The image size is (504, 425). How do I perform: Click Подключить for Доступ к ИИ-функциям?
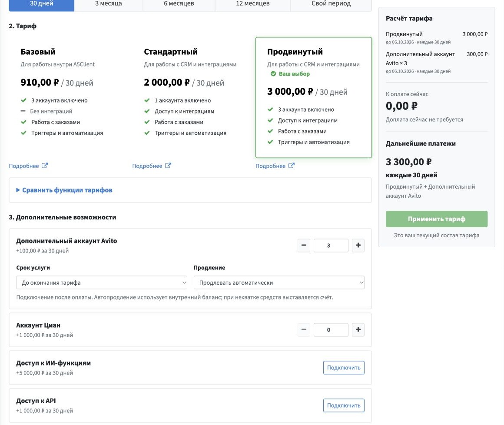point(344,368)
